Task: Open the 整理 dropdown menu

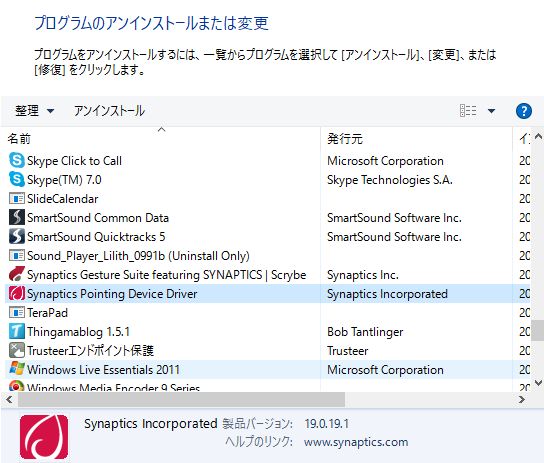Action: point(34,111)
